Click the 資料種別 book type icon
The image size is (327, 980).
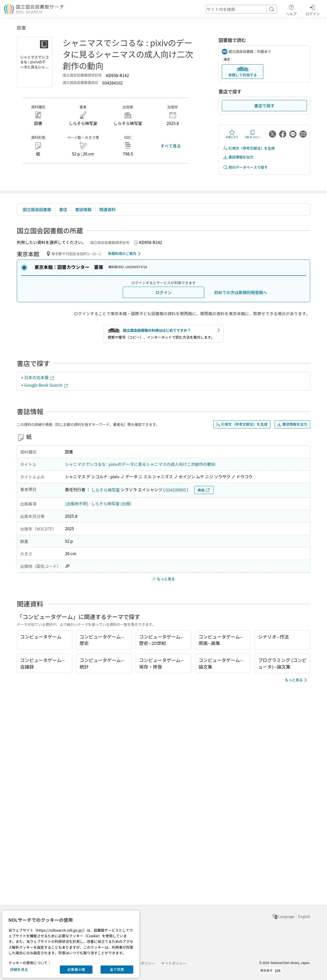click(x=38, y=115)
